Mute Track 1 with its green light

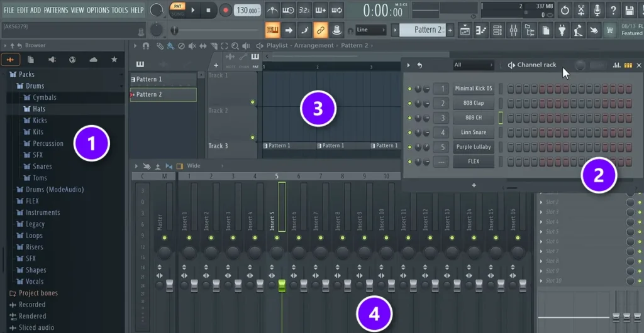click(252, 102)
